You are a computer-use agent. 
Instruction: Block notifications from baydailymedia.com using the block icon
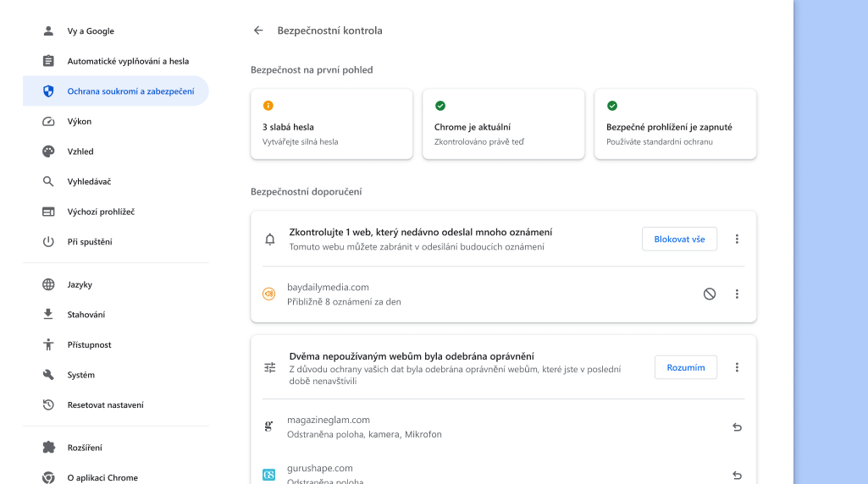(x=709, y=294)
